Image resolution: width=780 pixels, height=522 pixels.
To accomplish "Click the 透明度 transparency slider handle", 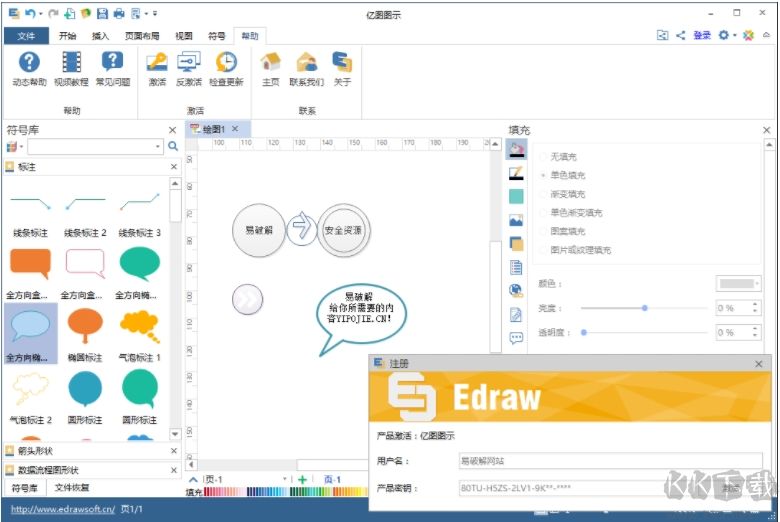I will pyautogui.click(x=584, y=332).
